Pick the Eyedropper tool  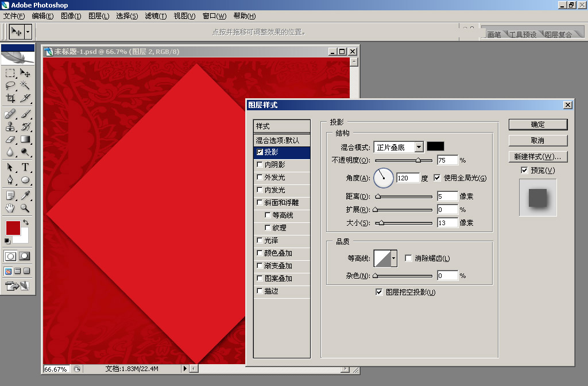click(25, 195)
